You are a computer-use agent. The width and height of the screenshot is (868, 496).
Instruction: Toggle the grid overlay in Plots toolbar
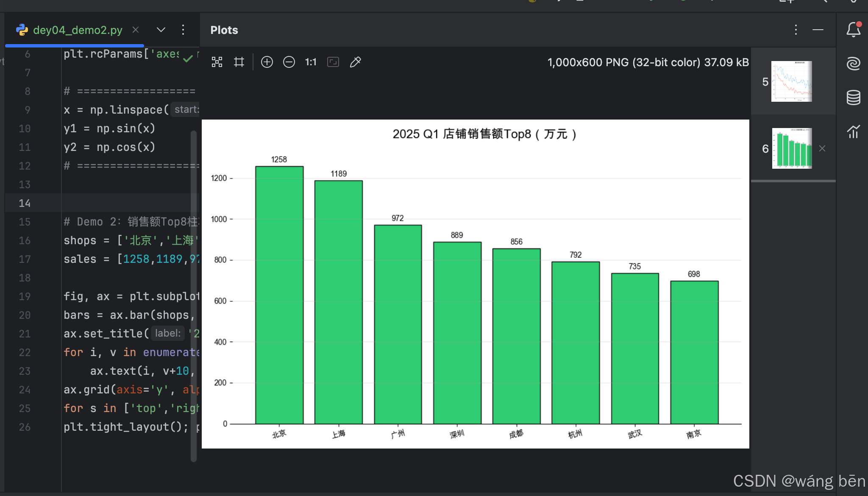(239, 62)
